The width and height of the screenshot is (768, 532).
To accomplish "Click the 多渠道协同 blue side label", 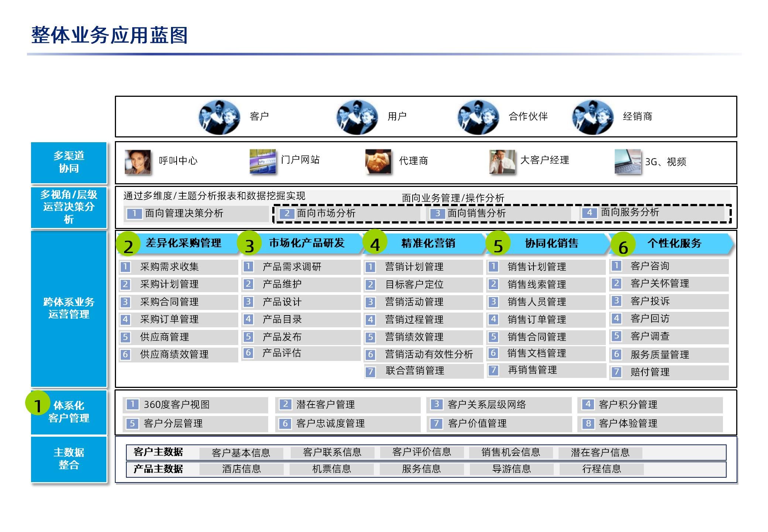I will click(x=69, y=163).
